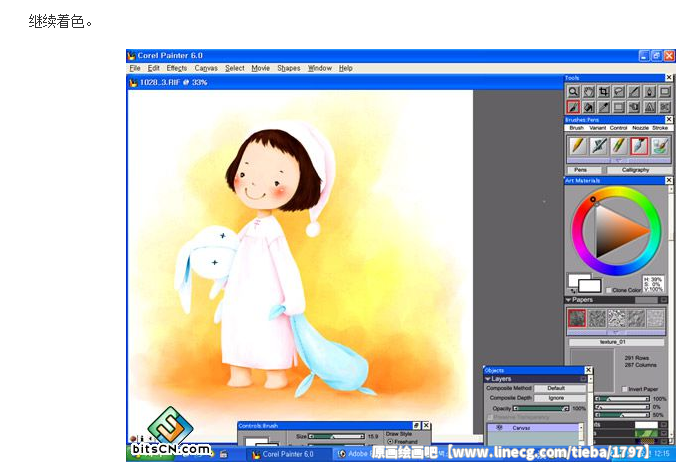Open the Variant menu in Brushes palette
The image size is (690, 471).
click(598, 128)
